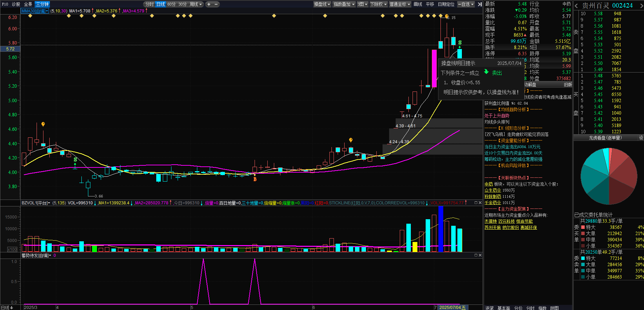Screen dimensions: 644x310
Task: Go to previous stock with left arrow
Action: point(576,6)
